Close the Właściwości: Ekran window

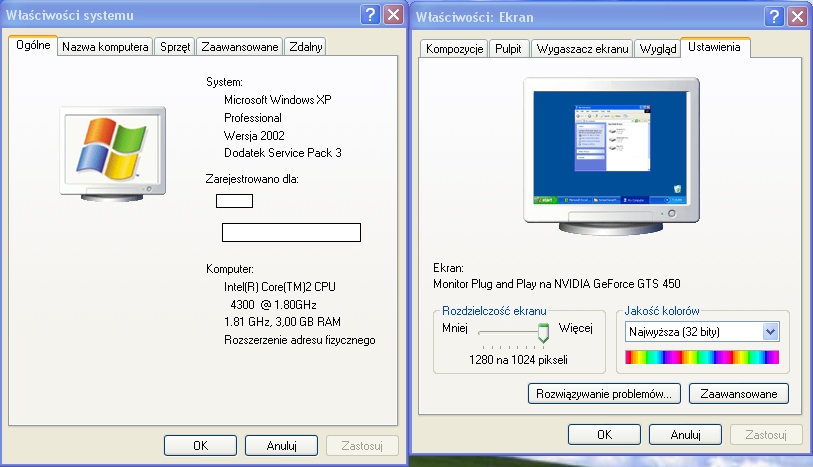(x=797, y=17)
